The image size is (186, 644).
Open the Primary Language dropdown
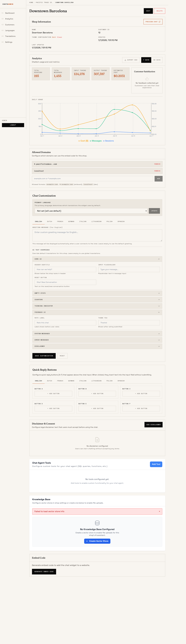coord(91,211)
